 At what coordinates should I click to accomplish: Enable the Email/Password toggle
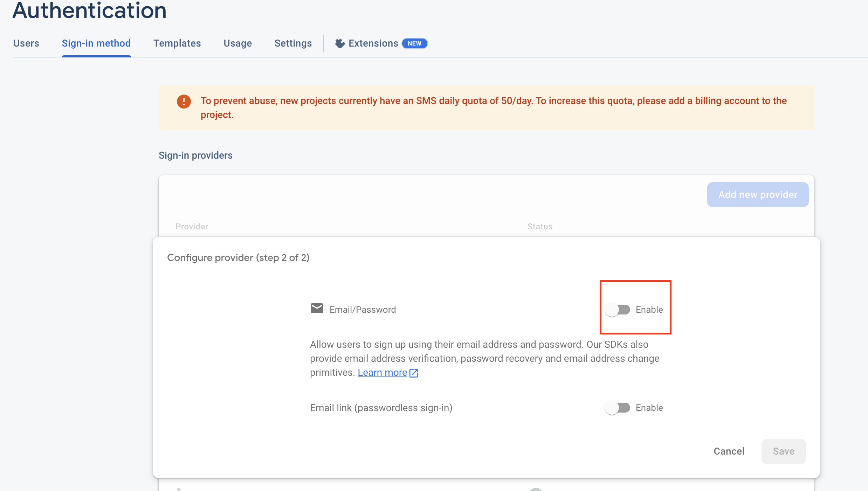(x=618, y=310)
